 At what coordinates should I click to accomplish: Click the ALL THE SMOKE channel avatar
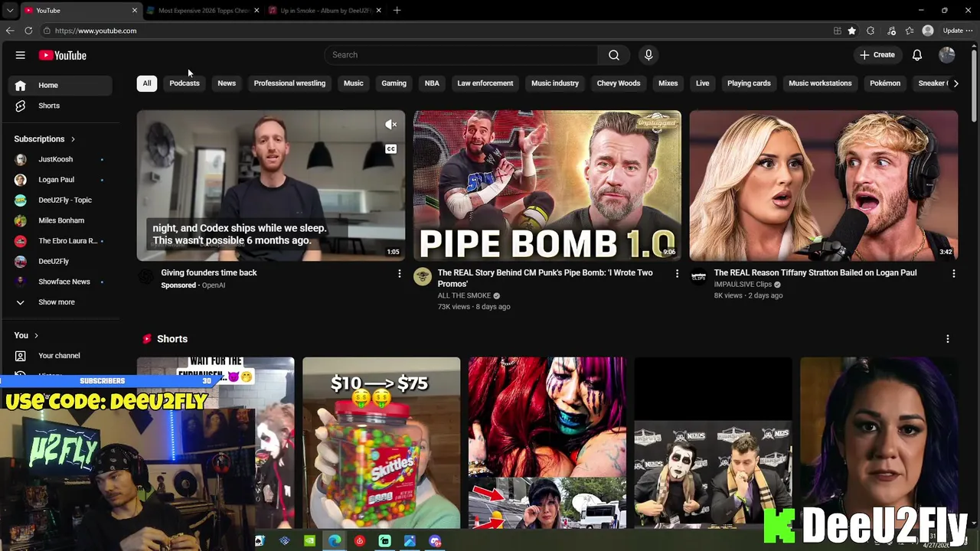423,276
